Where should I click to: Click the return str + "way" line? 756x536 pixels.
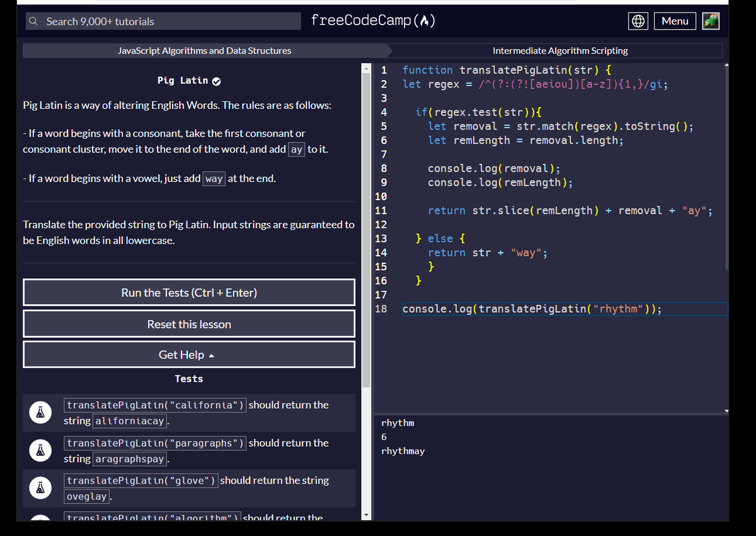point(488,253)
